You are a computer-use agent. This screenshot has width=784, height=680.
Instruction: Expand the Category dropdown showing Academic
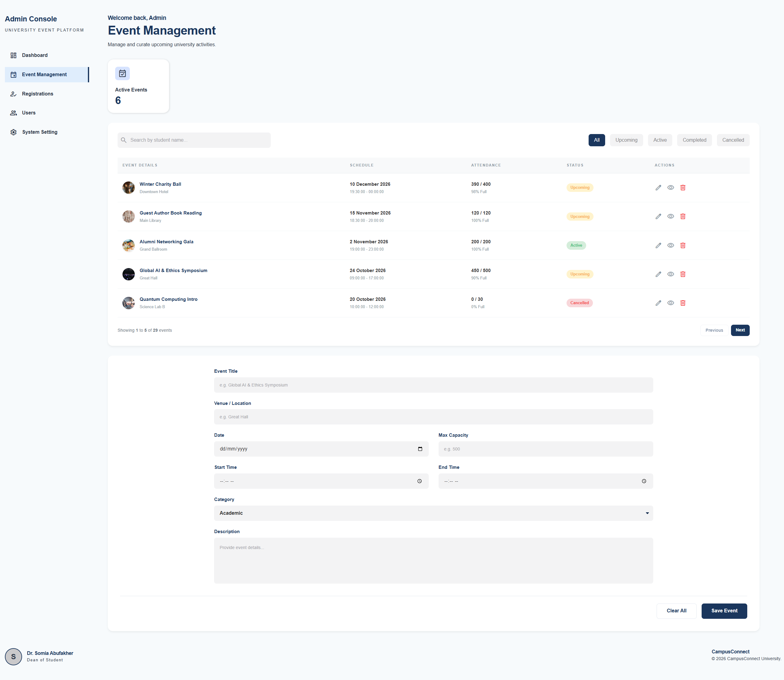pos(433,513)
